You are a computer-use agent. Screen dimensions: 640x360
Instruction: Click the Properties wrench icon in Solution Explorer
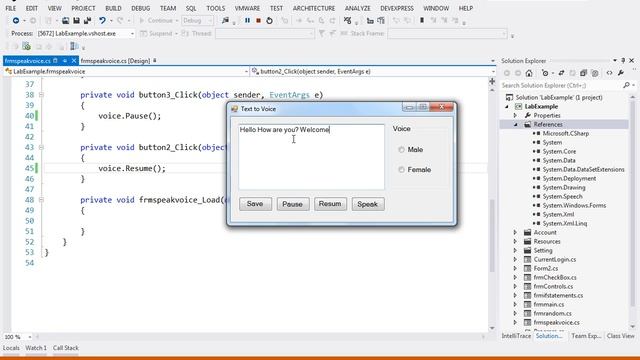(621, 73)
